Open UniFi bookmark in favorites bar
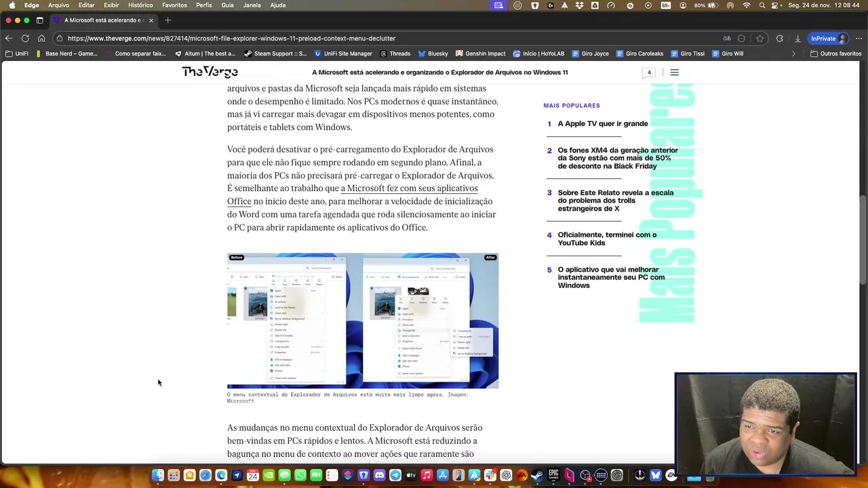This screenshot has width=868, height=488. 17,54
